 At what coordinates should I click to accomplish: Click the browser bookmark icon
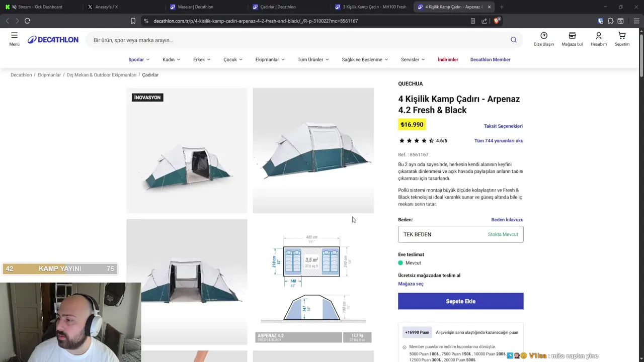133,21
